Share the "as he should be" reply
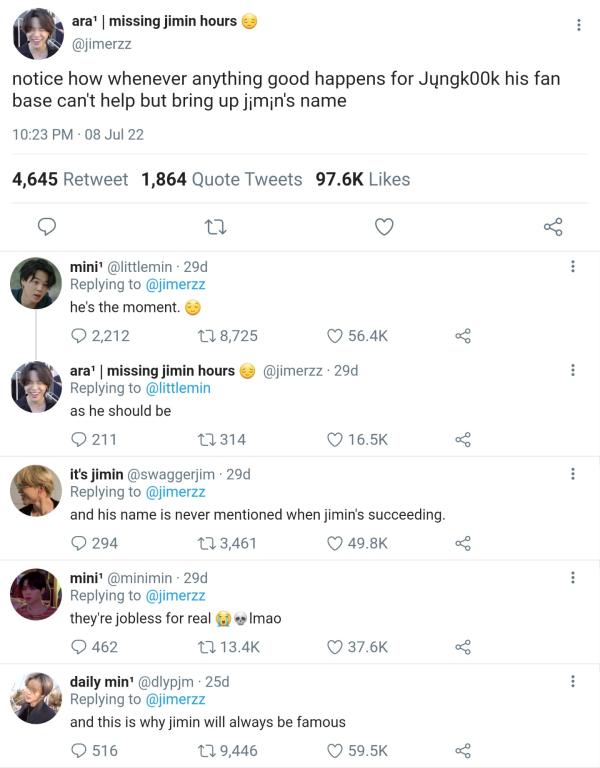This screenshot has height=768, width=600. (x=462, y=439)
